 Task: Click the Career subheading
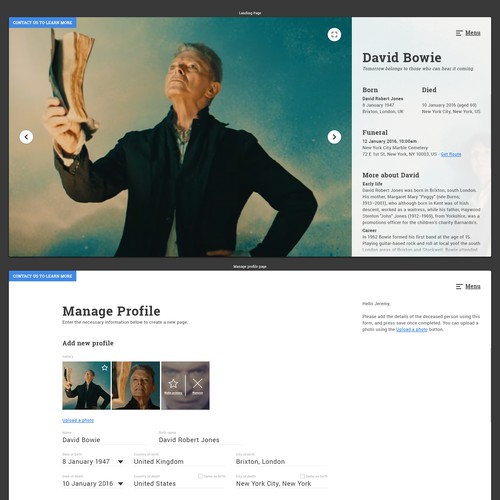[369, 230]
